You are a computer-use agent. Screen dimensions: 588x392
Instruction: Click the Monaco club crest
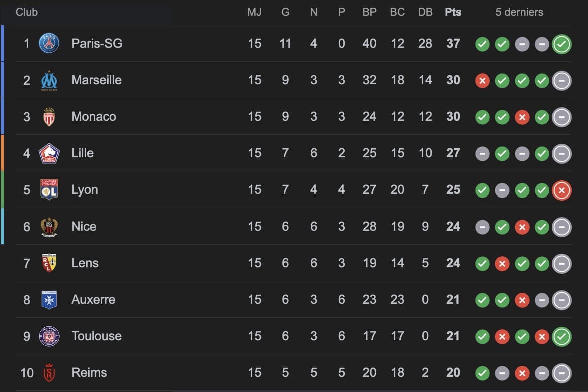tap(49, 117)
